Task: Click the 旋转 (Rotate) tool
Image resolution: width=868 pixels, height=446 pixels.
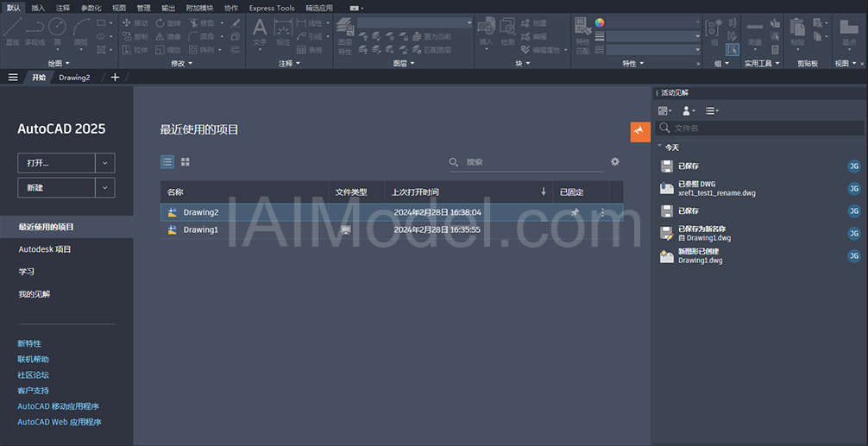Action: [168, 23]
